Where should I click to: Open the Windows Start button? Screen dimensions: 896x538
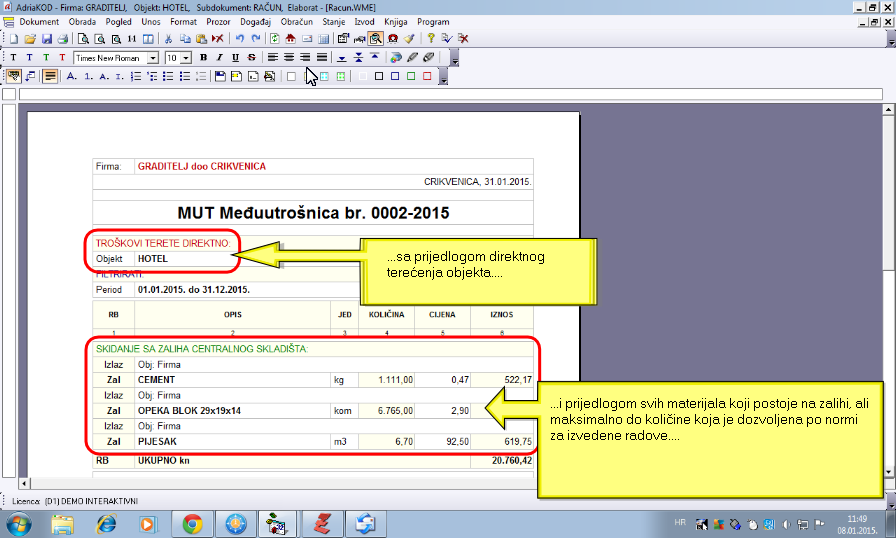click(x=18, y=524)
